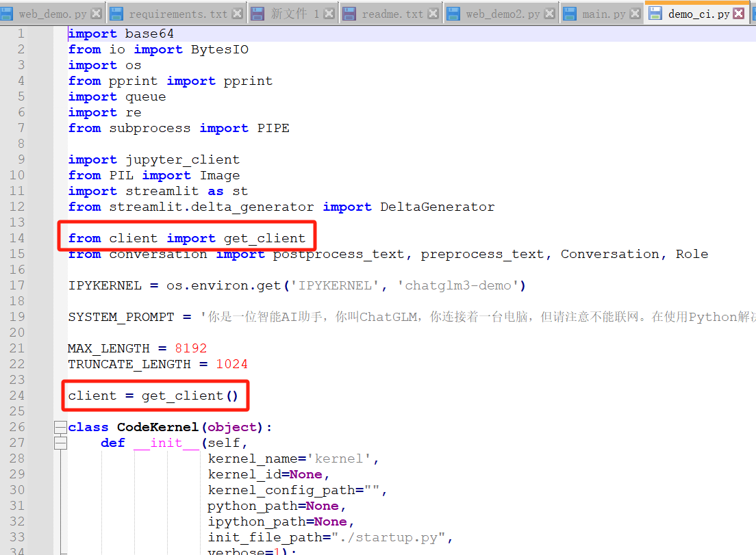Click on 'SYSTEM_PROMPT' variable
The width and height of the screenshot is (756, 555).
[x=121, y=317]
